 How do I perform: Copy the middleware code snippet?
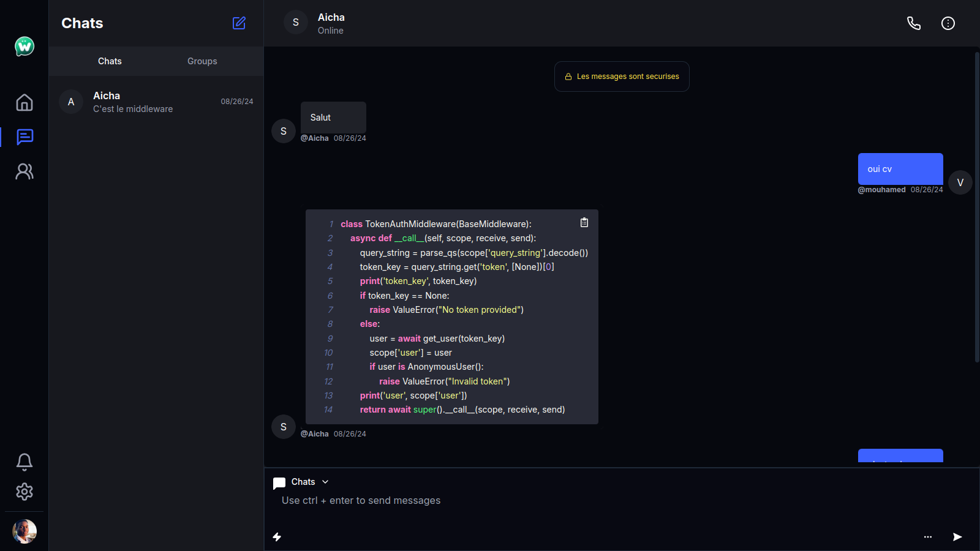point(584,223)
